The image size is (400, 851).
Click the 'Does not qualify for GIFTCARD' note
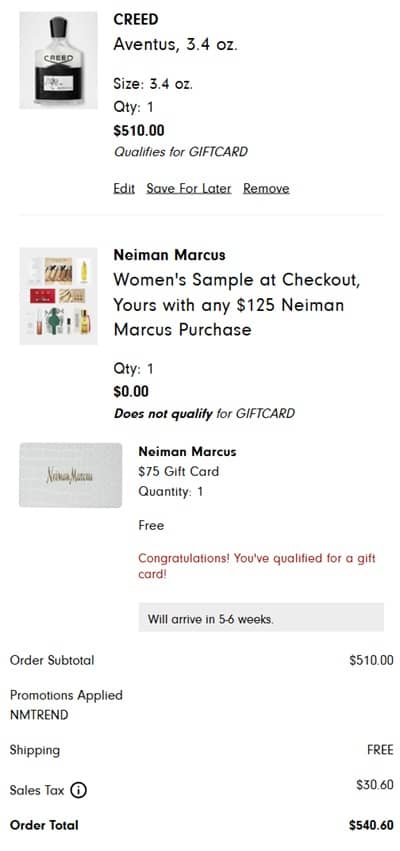point(204,414)
